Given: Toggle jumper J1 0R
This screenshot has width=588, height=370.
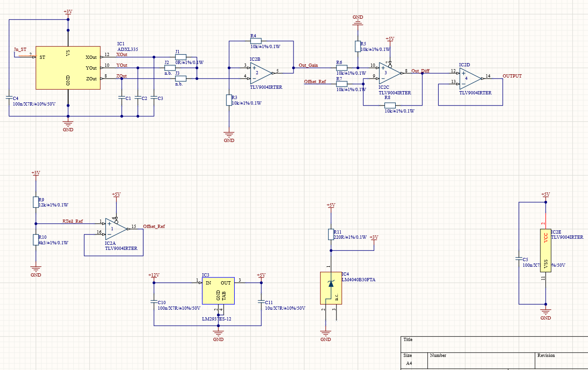Looking at the screenshot, I should [x=181, y=57].
